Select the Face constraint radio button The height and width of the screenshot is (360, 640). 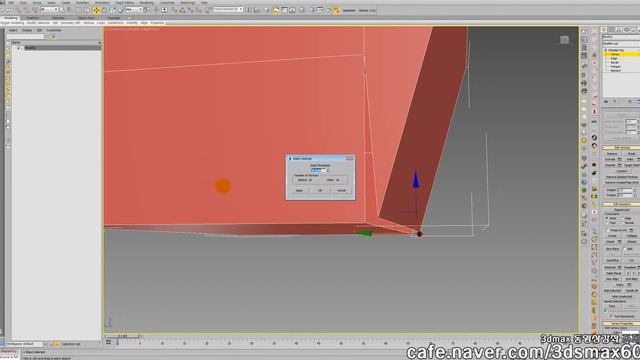[x=607, y=223]
